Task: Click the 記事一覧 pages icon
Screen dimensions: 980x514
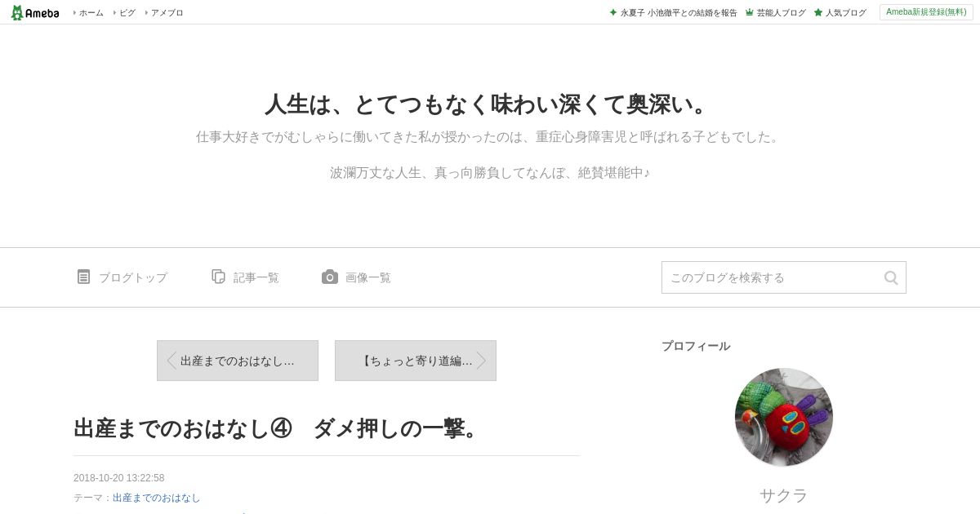Action: 218,277
